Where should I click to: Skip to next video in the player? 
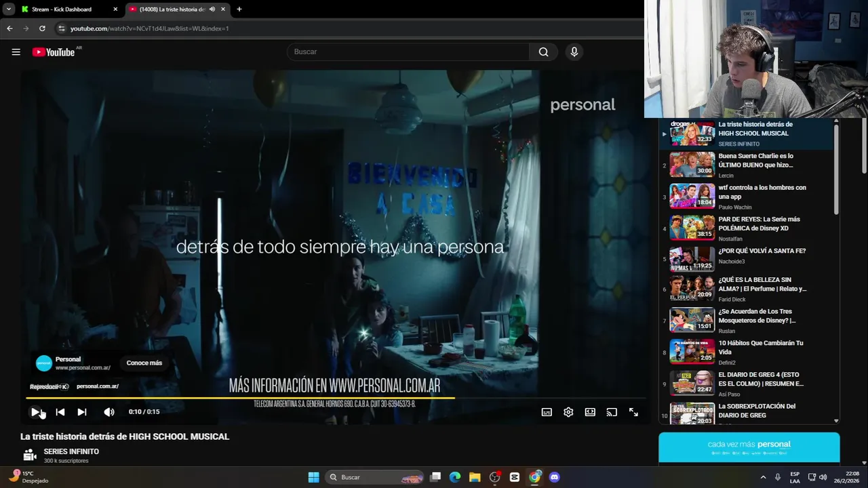click(82, 411)
